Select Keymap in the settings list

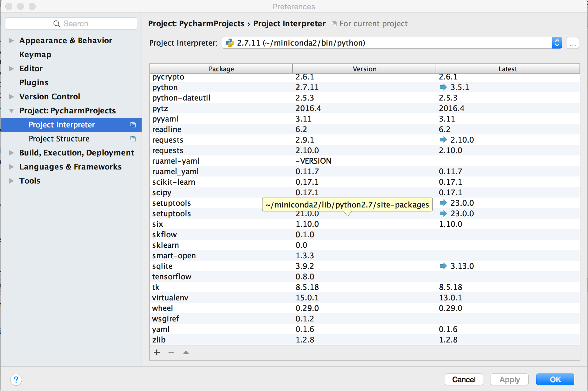pos(35,55)
